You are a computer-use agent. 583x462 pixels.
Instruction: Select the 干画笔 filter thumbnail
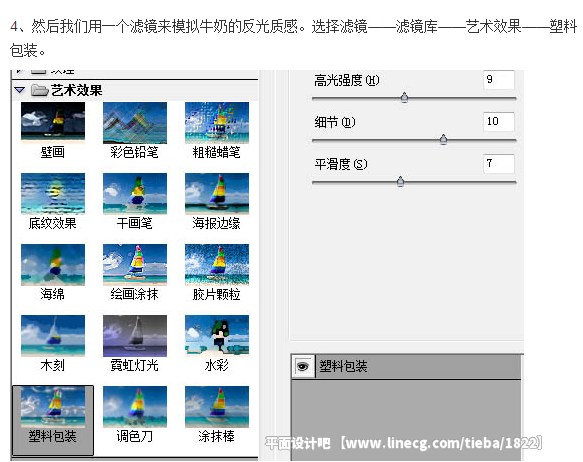click(135, 194)
